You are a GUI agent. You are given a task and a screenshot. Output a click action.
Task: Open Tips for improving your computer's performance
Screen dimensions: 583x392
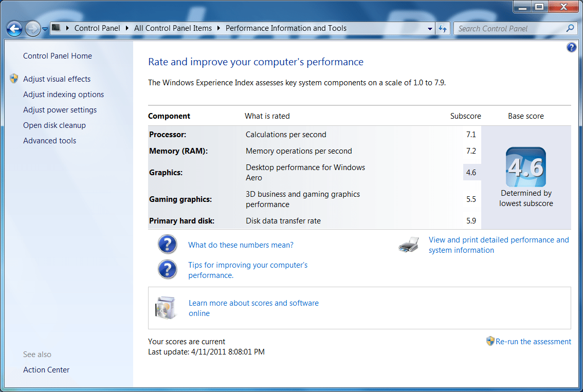[x=248, y=270]
